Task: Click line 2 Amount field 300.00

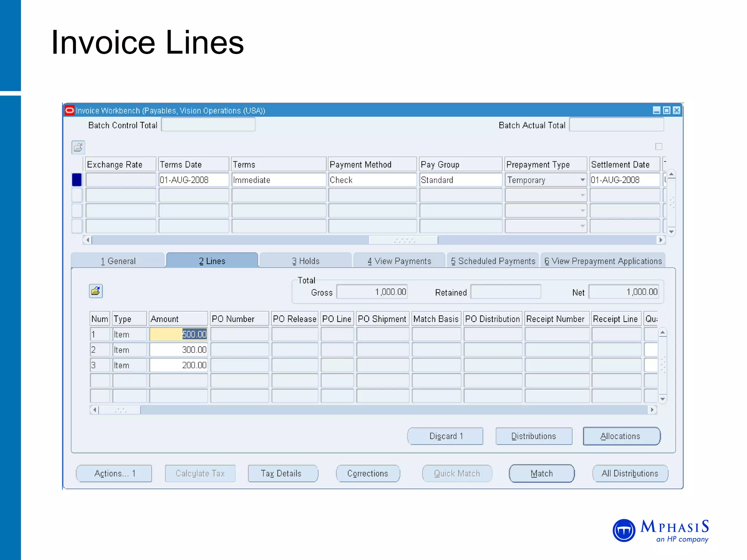Action: [x=178, y=349]
